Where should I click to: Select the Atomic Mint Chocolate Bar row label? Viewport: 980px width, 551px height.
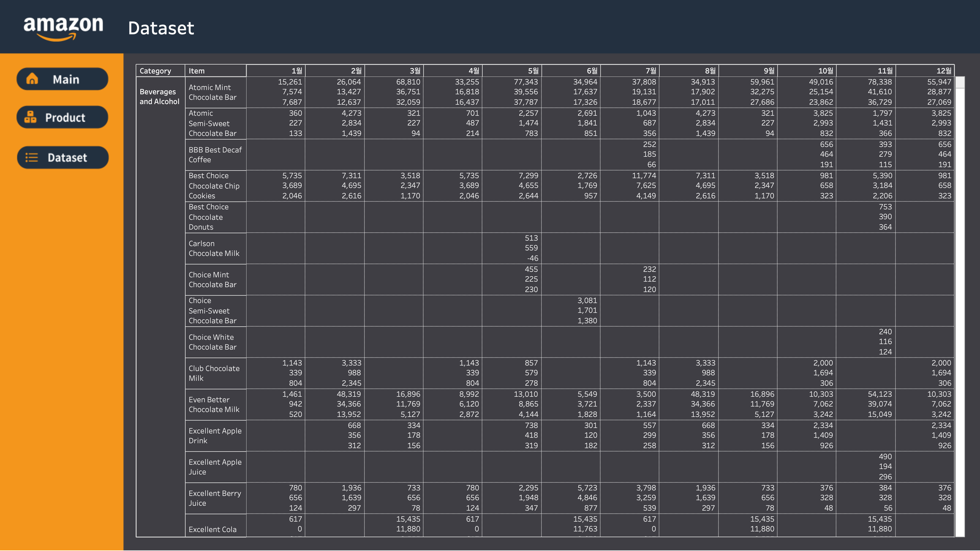(212, 92)
